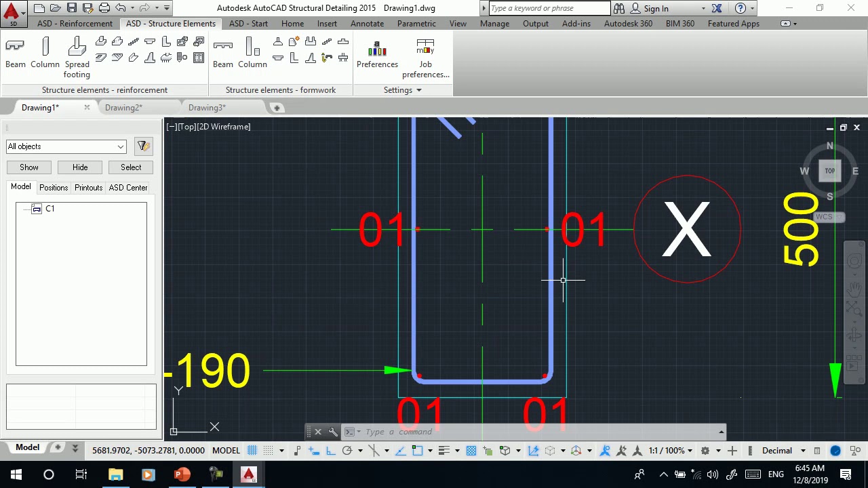Screen dimensions: 868x488
Task: Click the new drawing tab plus button
Action: [x=276, y=108]
